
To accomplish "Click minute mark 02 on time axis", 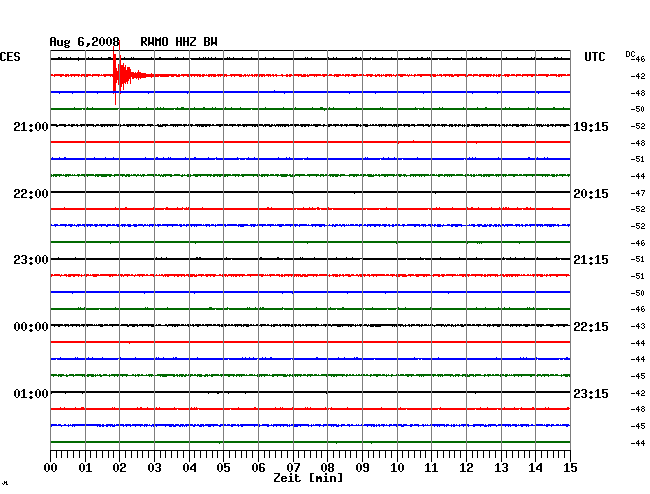I will click(119, 468).
